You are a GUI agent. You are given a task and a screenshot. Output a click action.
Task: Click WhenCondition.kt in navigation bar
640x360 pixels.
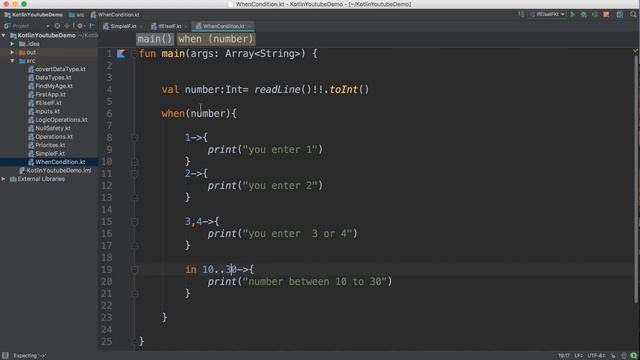(115, 15)
